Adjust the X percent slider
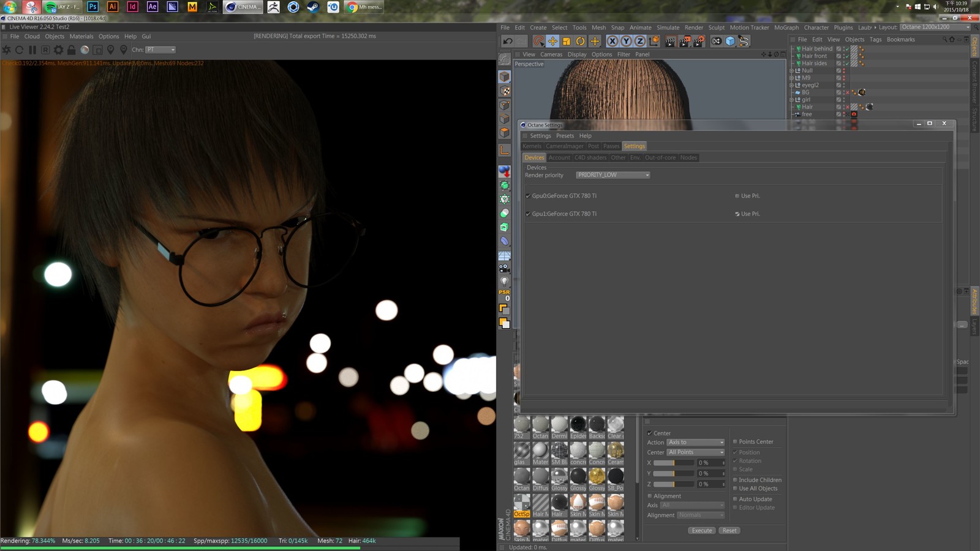 674,463
